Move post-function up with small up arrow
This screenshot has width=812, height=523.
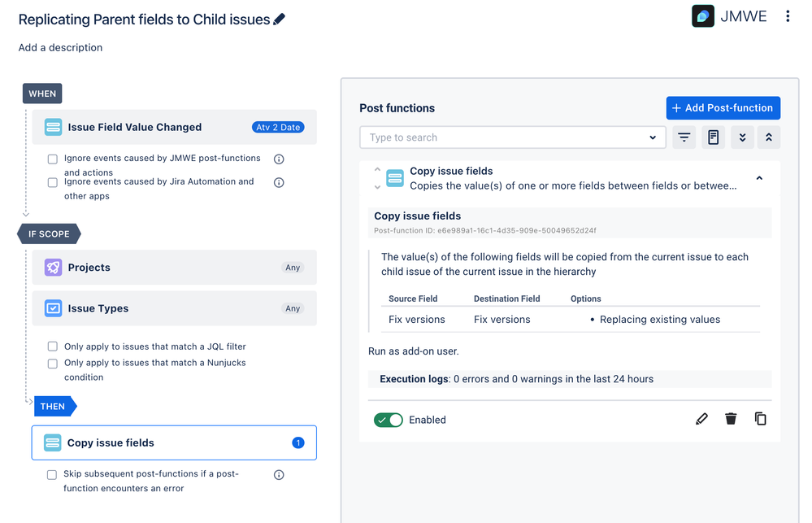[x=377, y=169]
